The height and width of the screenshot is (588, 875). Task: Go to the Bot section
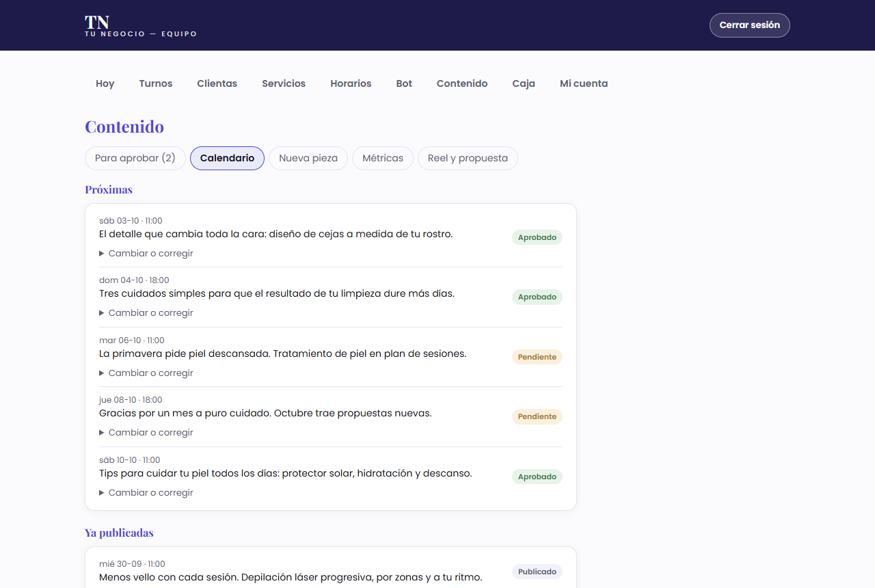click(404, 83)
